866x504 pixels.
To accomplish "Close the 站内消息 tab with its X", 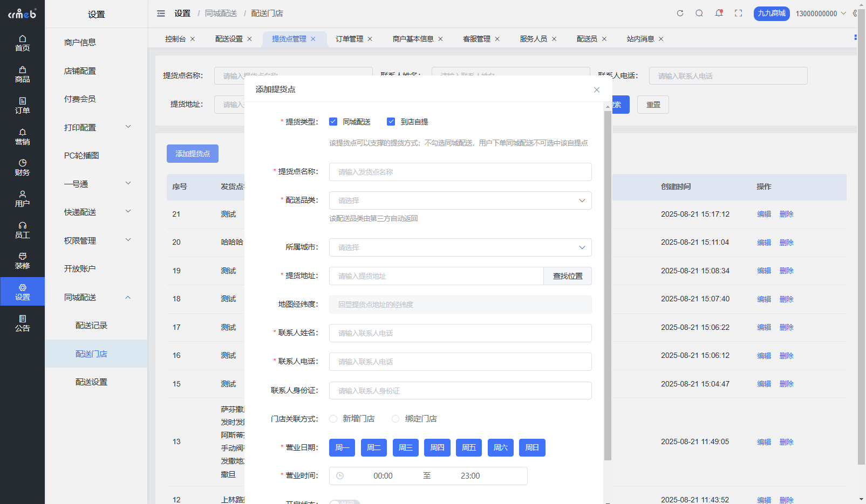I will pos(661,39).
